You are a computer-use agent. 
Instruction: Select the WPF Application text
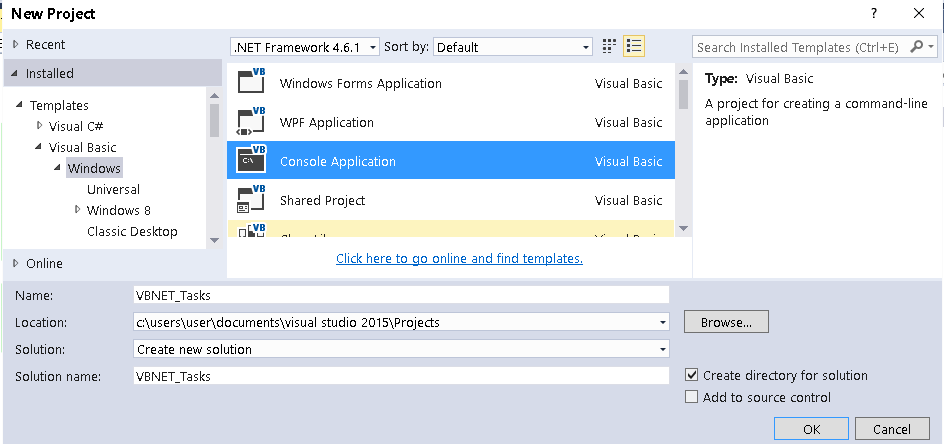tap(327, 122)
